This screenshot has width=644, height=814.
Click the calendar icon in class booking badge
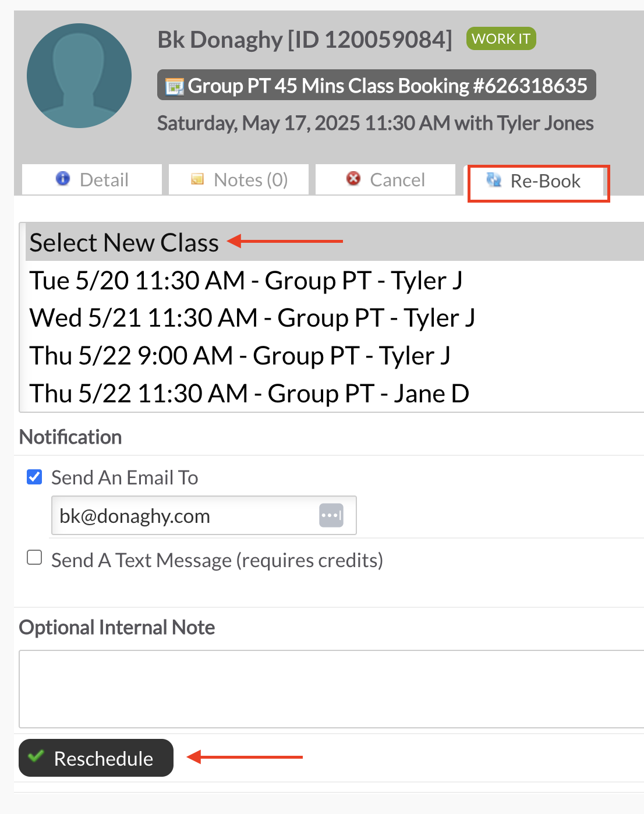174,87
